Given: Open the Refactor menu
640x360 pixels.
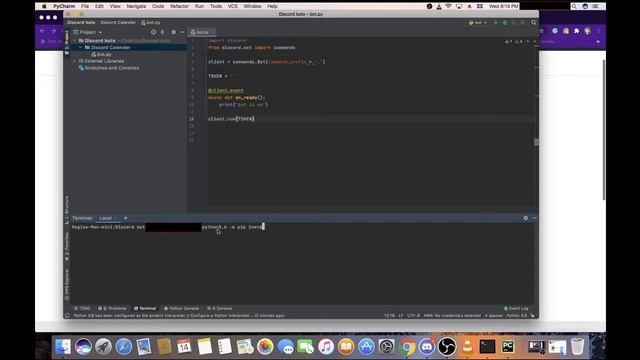Looking at the screenshot, I should point(179,6).
